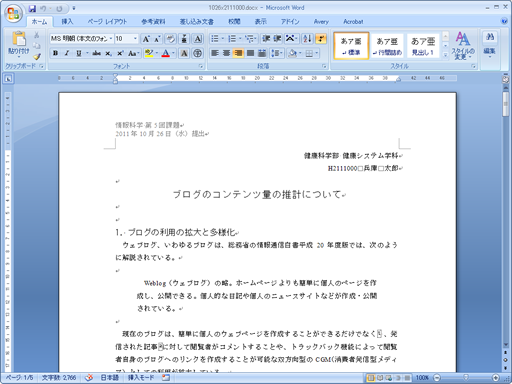Align text to the left
This screenshot has width=512, height=384.
[215, 53]
